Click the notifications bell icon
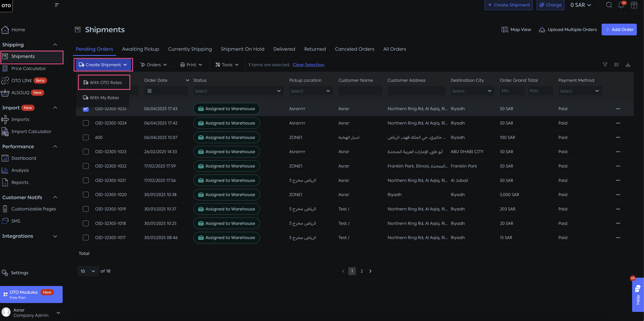 621,5
